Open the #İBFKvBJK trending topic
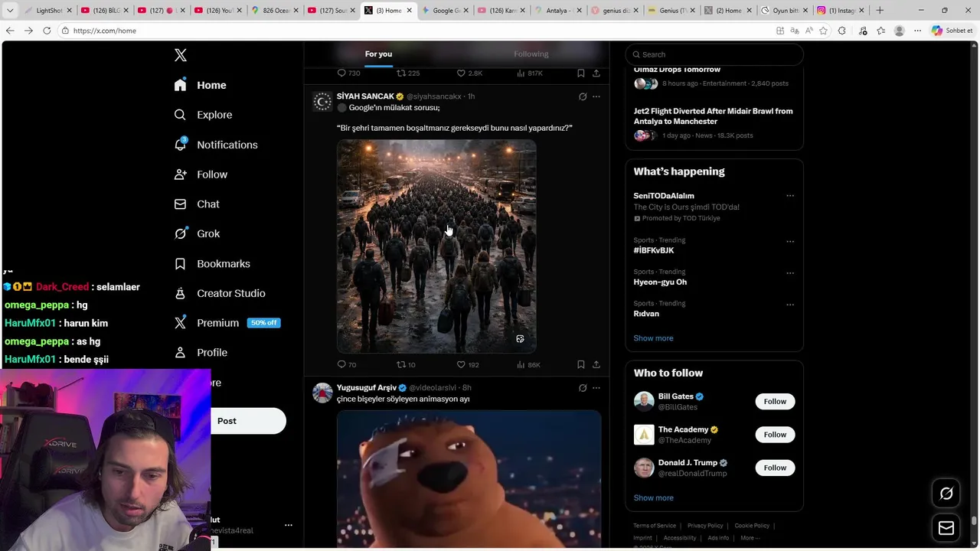 (x=654, y=250)
